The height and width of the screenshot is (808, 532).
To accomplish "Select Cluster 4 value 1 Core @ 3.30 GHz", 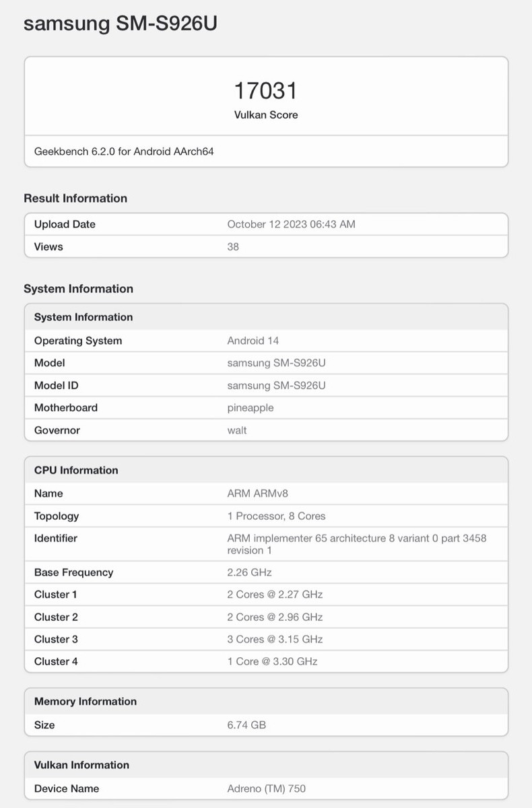I will (x=272, y=661).
